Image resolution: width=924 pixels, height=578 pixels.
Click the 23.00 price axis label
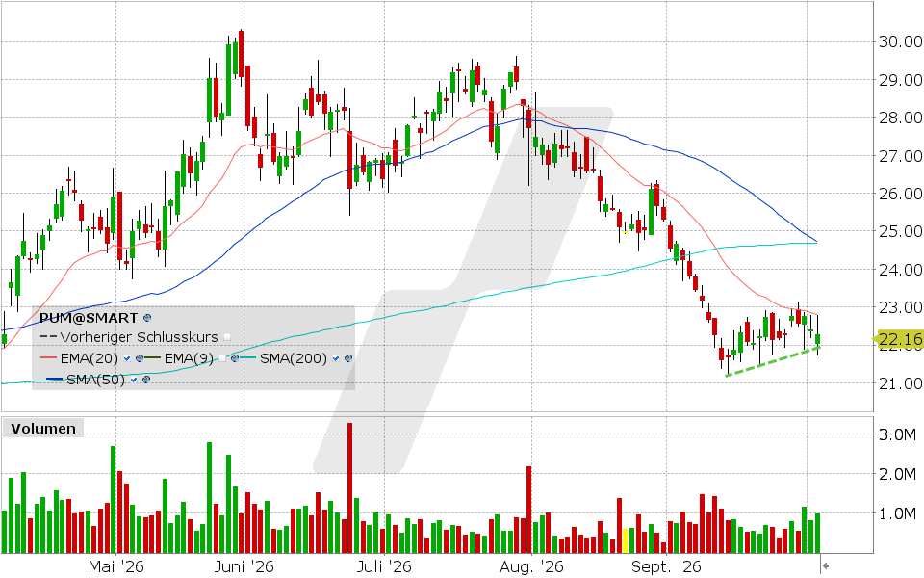tap(901, 307)
